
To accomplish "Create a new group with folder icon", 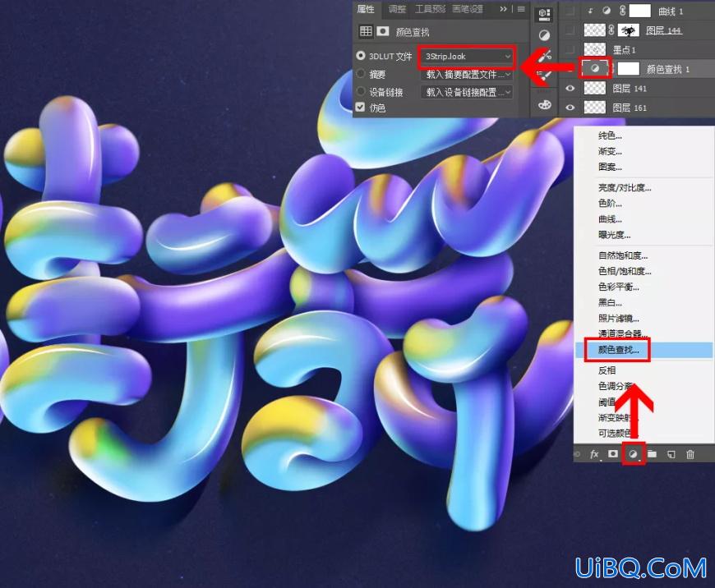I will coord(652,454).
